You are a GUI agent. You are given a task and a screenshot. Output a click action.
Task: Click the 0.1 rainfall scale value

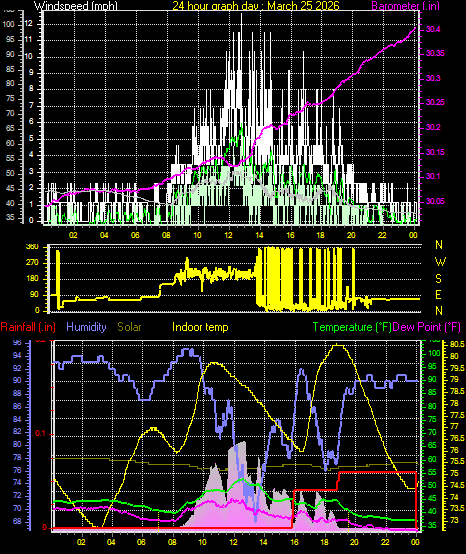pos(41,433)
